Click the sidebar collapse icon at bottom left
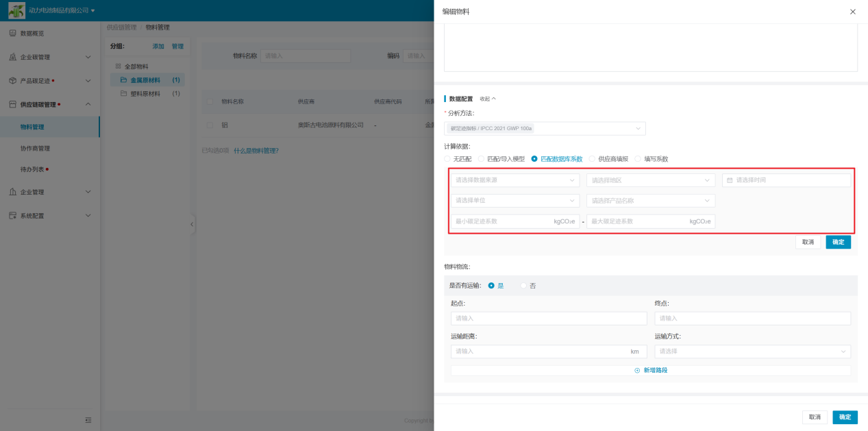Image resolution: width=868 pixels, height=431 pixels. coord(88,420)
